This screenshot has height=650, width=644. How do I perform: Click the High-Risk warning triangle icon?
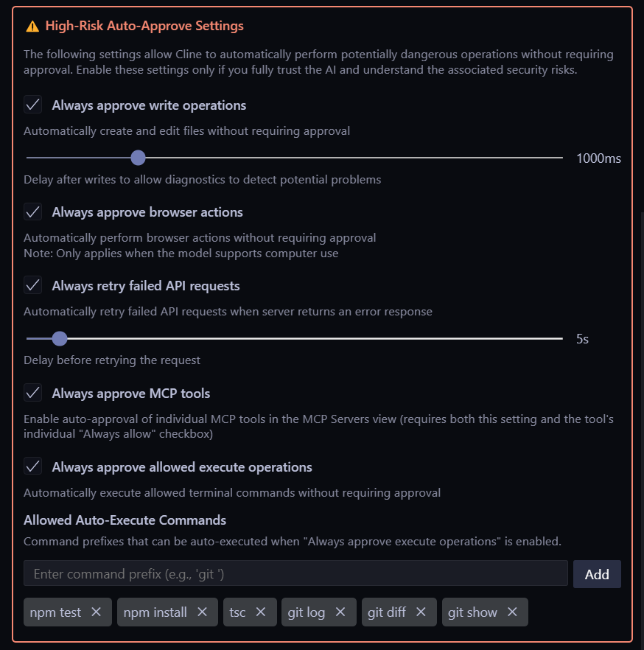coord(32,27)
